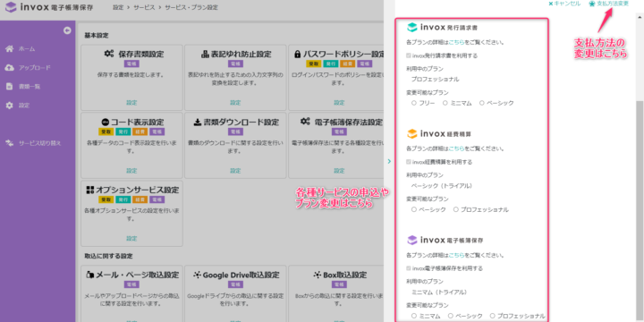This screenshot has width=644, height=322.
Task: Click 設定 link under コード表示設定
Action: (x=131, y=171)
